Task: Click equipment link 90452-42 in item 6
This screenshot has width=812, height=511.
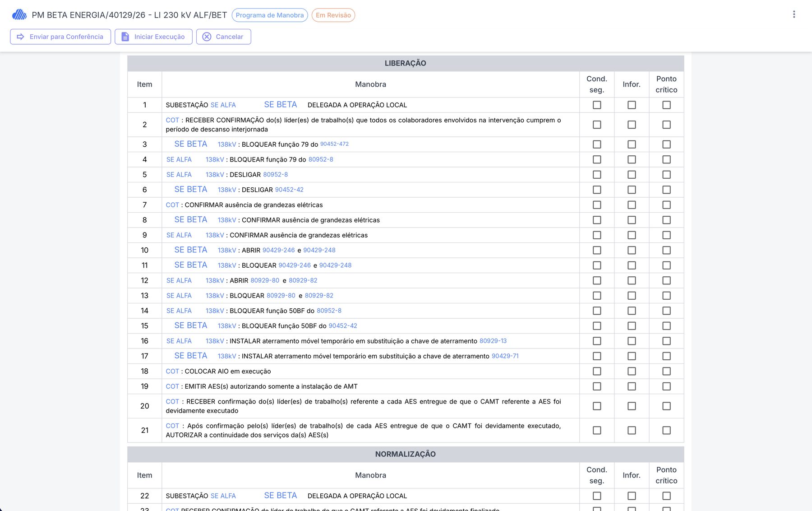Action: pyautogui.click(x=289, y=190)
